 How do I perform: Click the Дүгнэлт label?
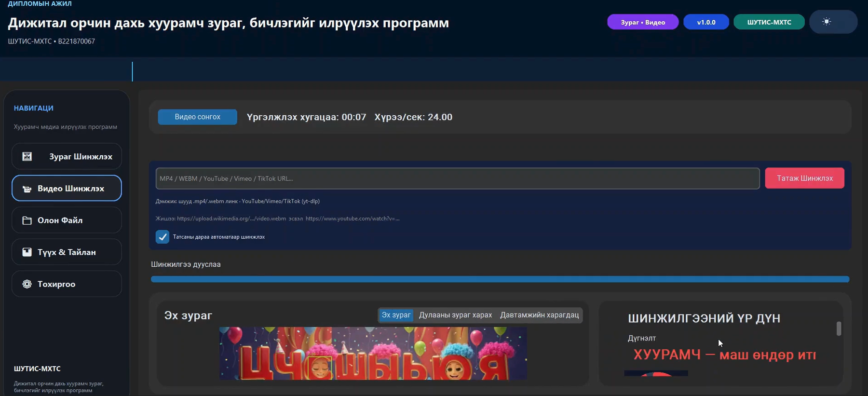pos(642,338)
